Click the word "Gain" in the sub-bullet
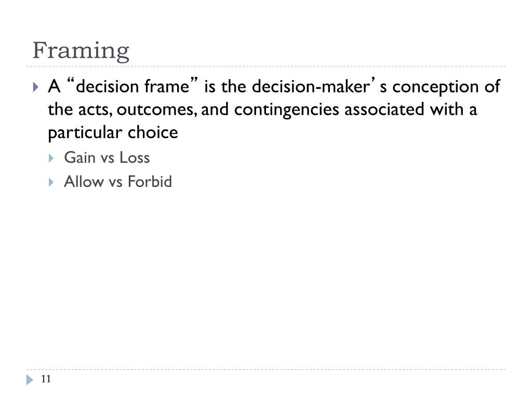The height and width of the screenshot is (399, 532). tap(79, 157)
